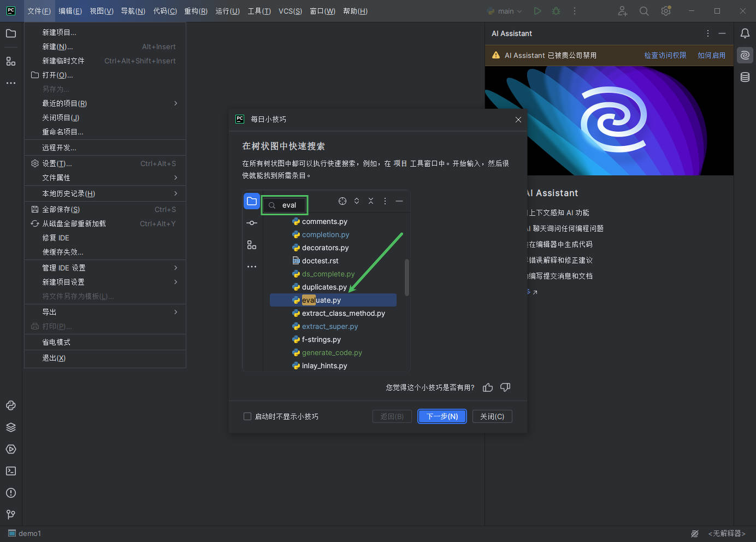Click the 无解释器 status bar widget
The width and height of the screenshot is (756, 542).
(727, 534)
